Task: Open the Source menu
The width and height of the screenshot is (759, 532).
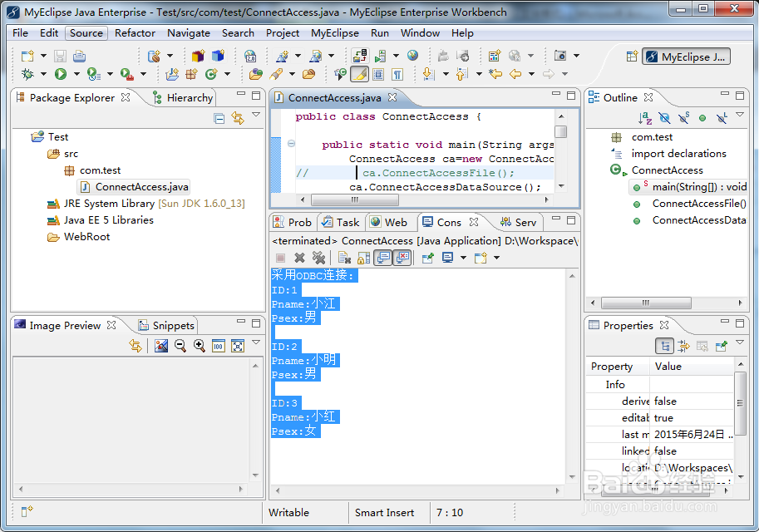Action: 86,33
